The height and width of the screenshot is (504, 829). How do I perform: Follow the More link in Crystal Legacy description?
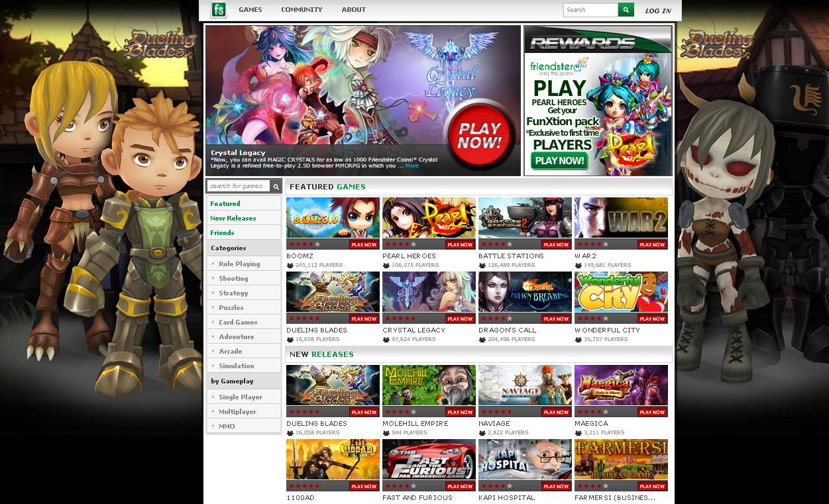coord(412,166)
